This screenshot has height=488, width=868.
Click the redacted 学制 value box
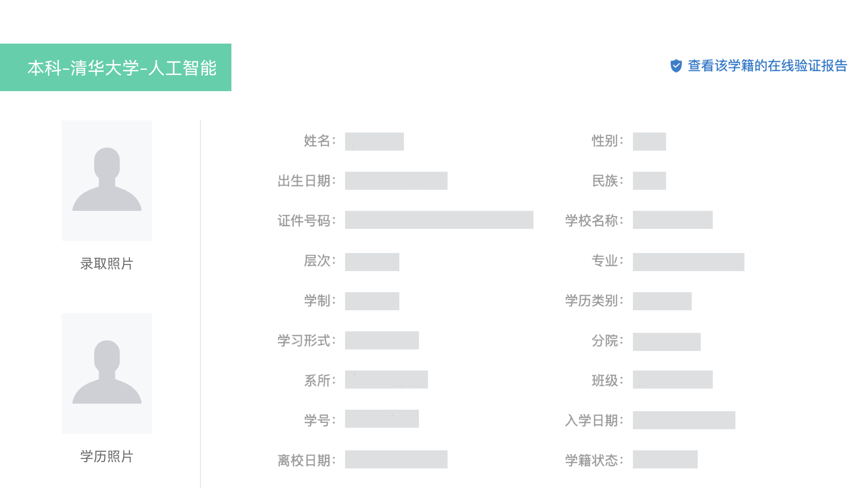(x=372, y=301)
